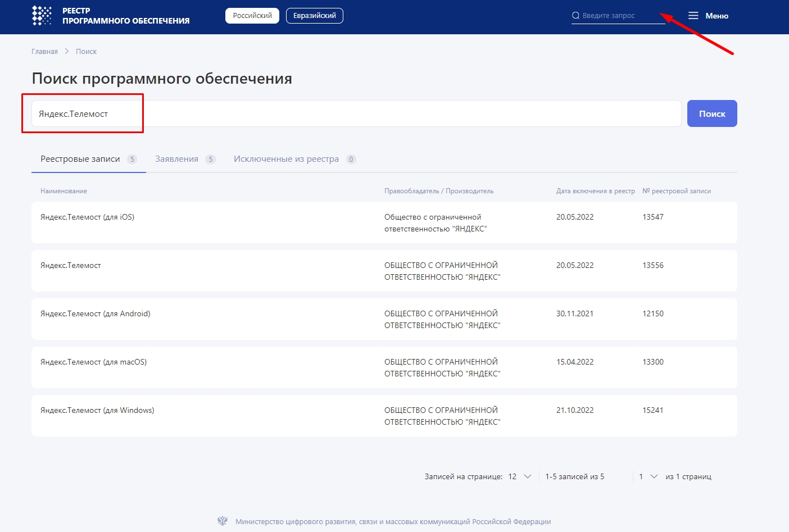Open the hamburger Menu icon
The width and height of the screenshot is (789, 532).
coord(693,16)
